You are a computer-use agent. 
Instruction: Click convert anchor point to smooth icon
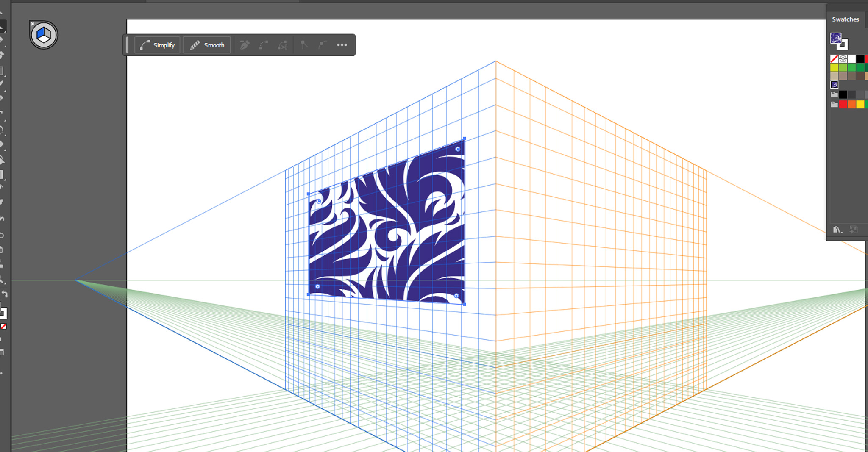coord(323,45)
